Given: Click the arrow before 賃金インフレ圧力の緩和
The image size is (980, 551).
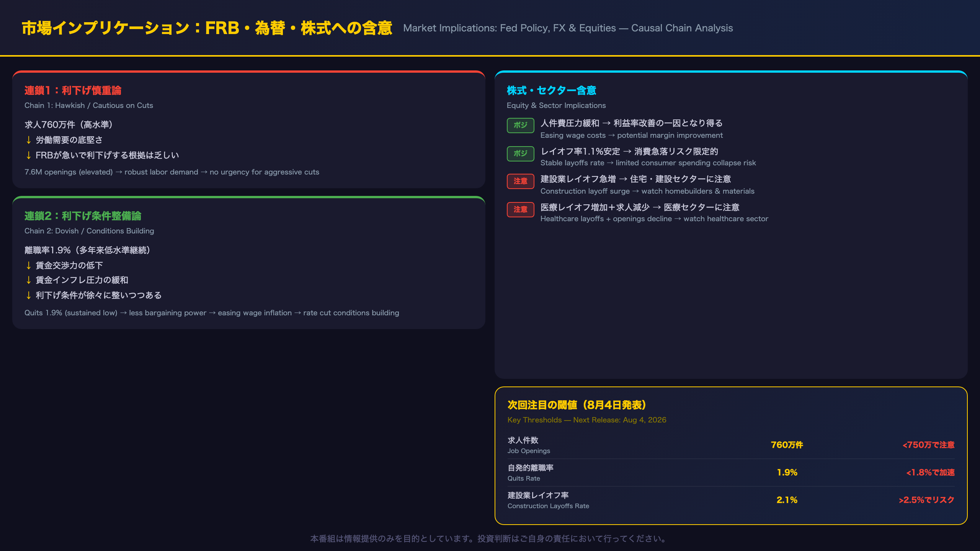Looking at the screenshot, I should click(x=28, y=280).
